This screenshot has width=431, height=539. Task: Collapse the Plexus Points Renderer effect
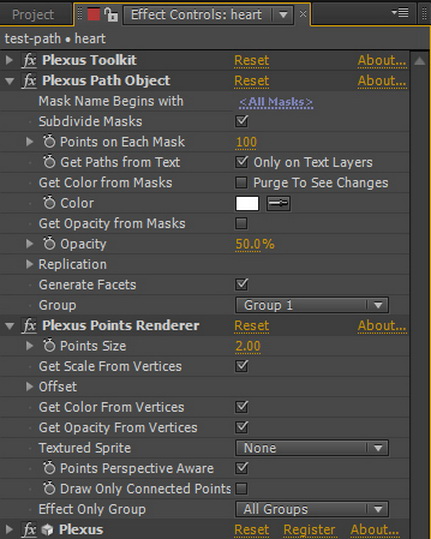[10, 326]
